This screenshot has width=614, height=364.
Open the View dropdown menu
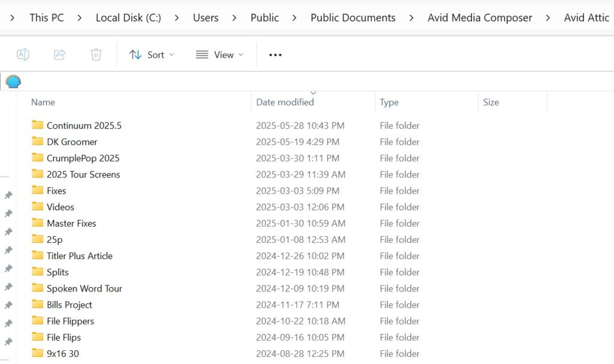[x=219, y=55]
